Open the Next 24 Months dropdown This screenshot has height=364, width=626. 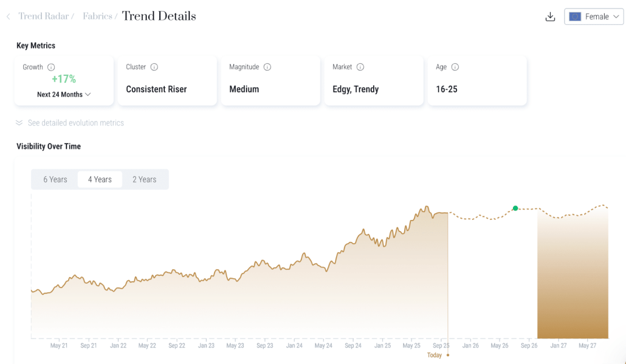tap(64, 94)
